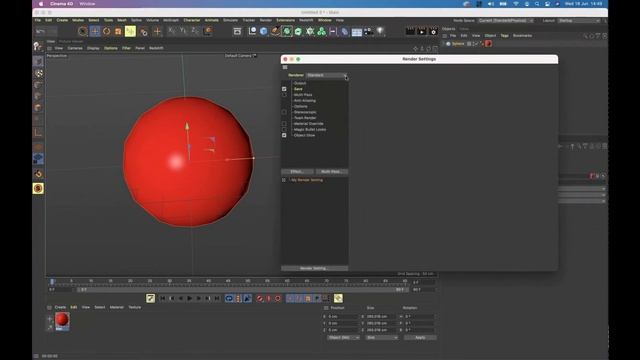This screenshot has width=640, height=360.
Task: Select the Scale tool in top toolbar
Action: click(x=118, y=31)
